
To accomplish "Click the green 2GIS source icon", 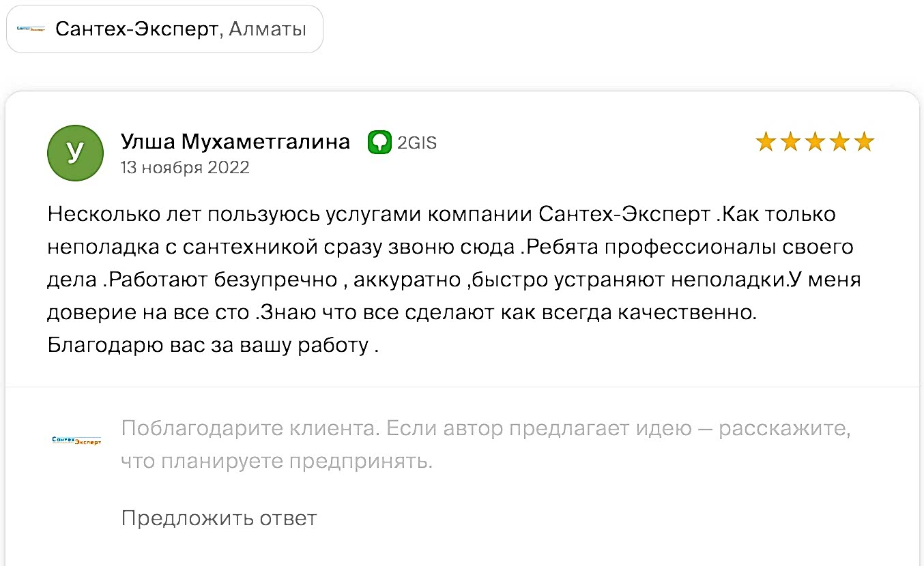I will point(379,143).
